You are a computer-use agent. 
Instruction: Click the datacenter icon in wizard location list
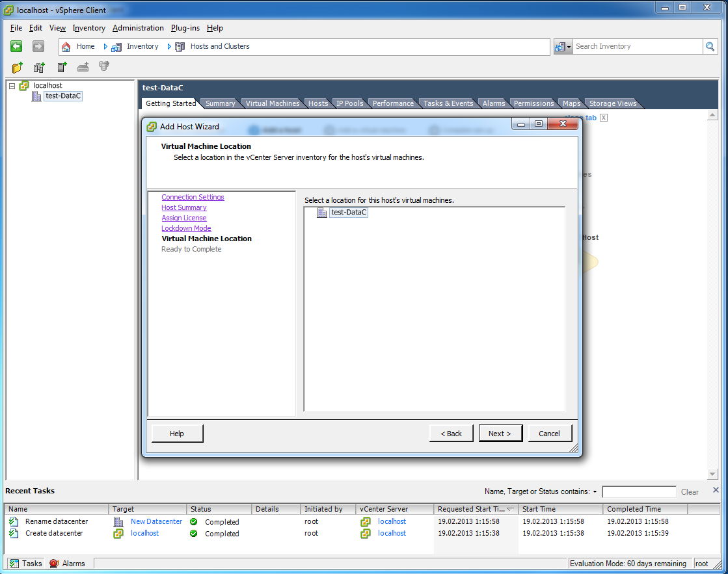[322, 213]
